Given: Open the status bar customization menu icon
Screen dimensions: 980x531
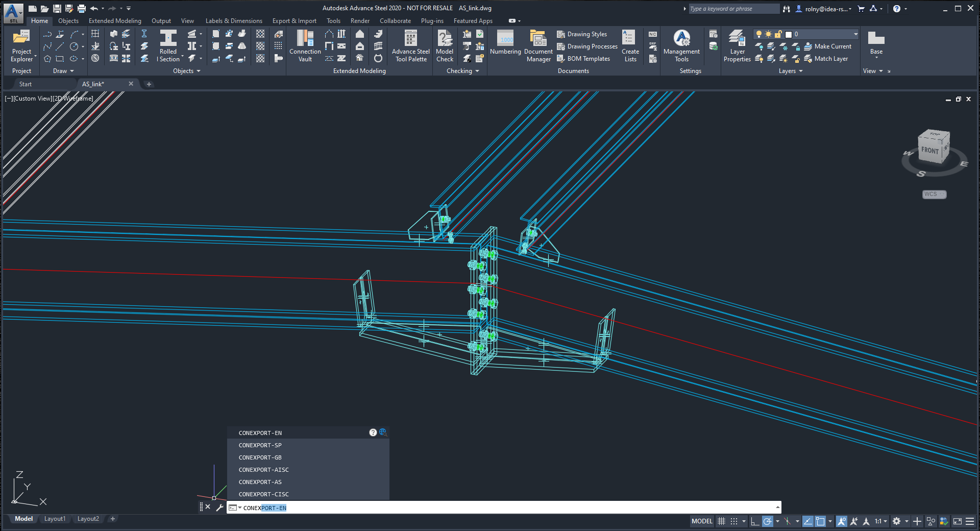Looking at the screenshot, I should (x=970, y=521).
